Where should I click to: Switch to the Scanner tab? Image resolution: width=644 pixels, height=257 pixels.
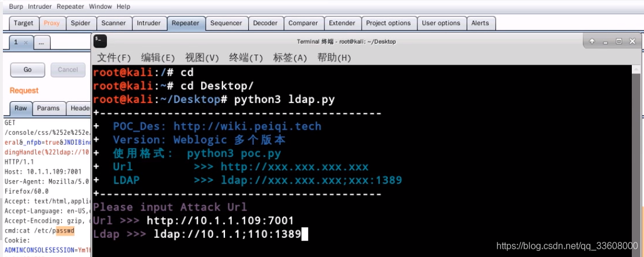(x=114, y=23)
